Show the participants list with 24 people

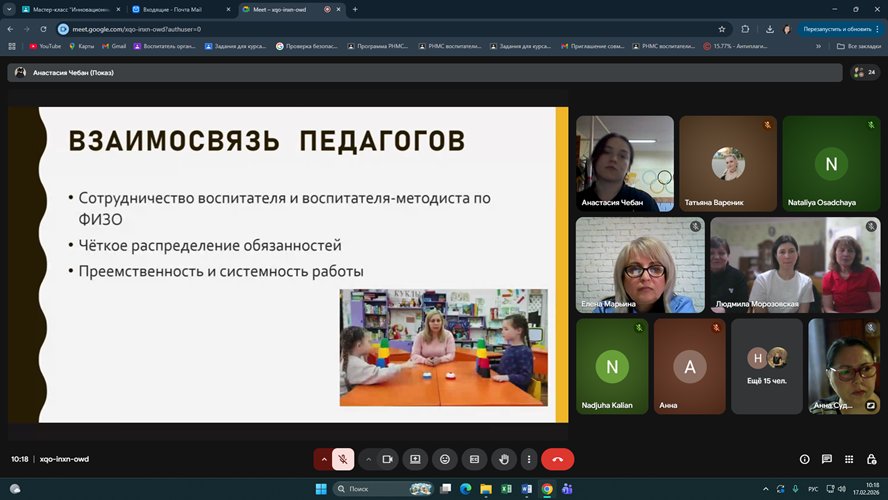pyautogui.click(x=863, y=72)
